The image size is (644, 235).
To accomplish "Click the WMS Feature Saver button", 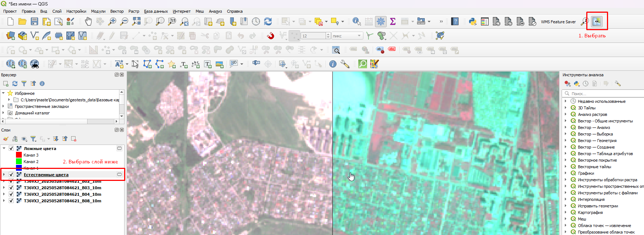I will click(558, 22).
